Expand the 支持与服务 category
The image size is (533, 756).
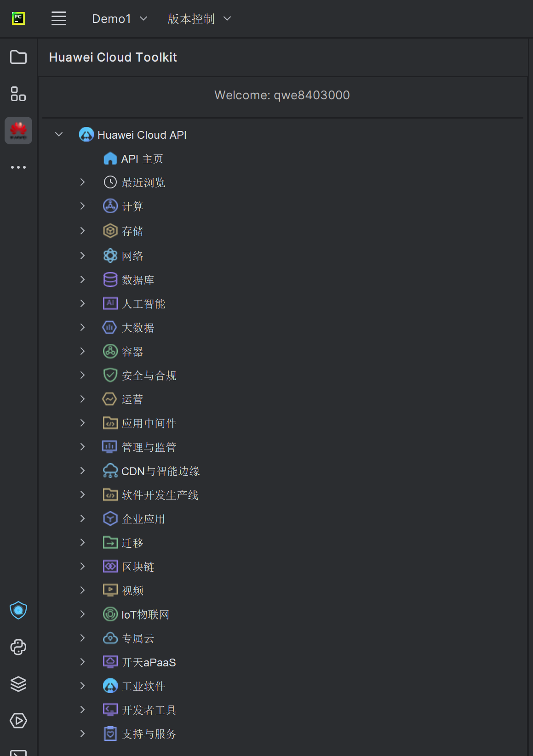[x=82, y=734]
